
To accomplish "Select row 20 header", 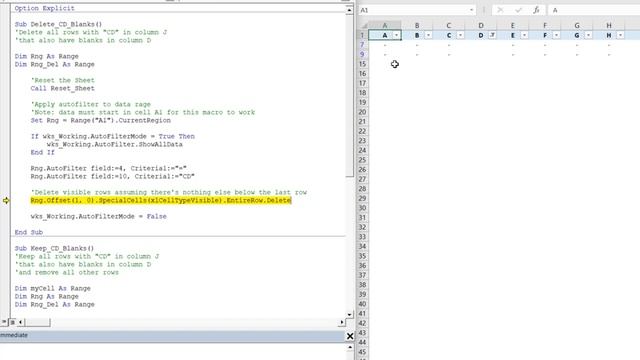I will coord(362,112).
